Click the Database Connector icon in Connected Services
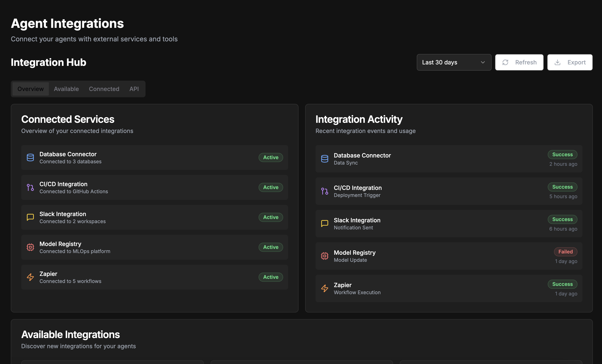Viewport: 602px width, 364px height. (30, 157)
